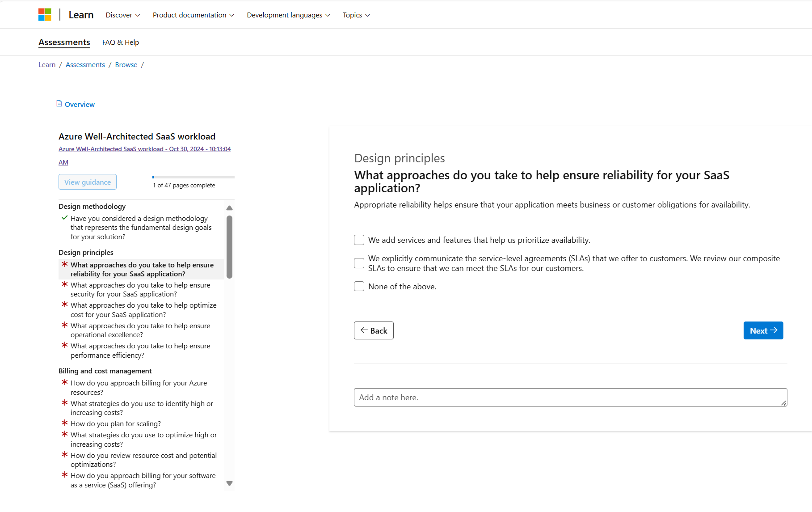Click the pages complete progress bar
The width and height of the screenshot is (812, 512).
pos(193,178)
